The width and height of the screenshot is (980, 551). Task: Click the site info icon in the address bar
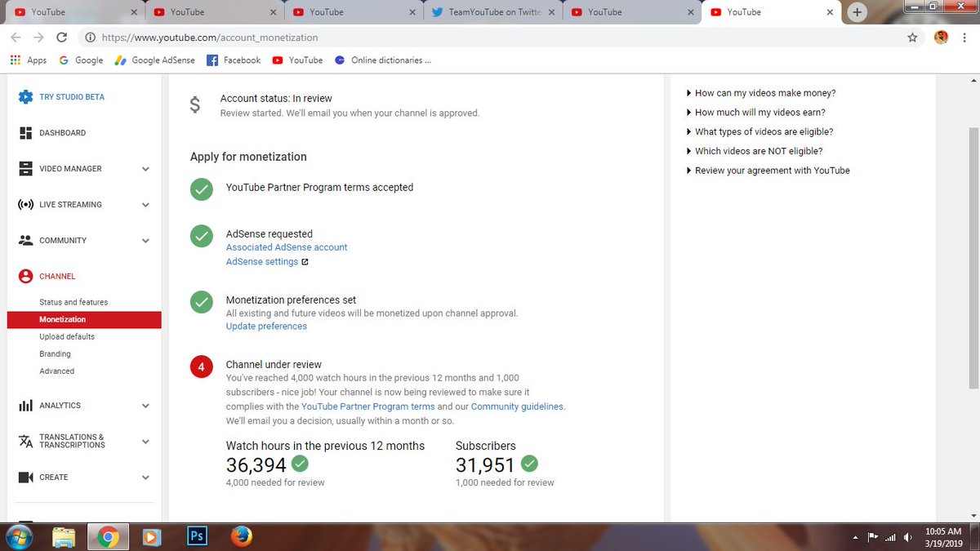click(89, 38)
